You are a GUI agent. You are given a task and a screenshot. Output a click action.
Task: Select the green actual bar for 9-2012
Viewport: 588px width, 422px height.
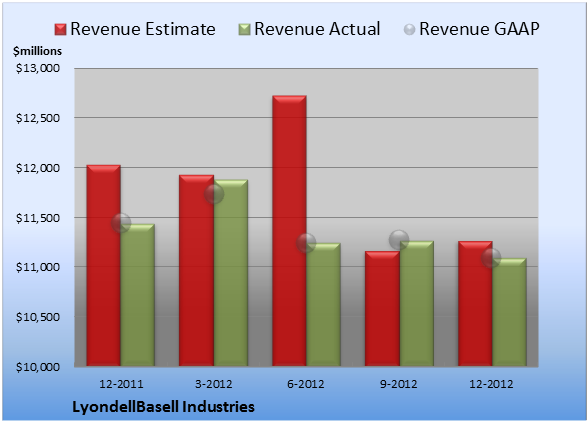[x=416, y=303]
